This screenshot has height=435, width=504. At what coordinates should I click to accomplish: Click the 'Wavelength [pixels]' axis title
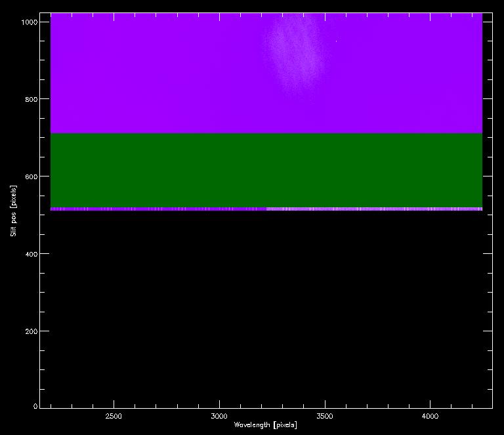265,425
